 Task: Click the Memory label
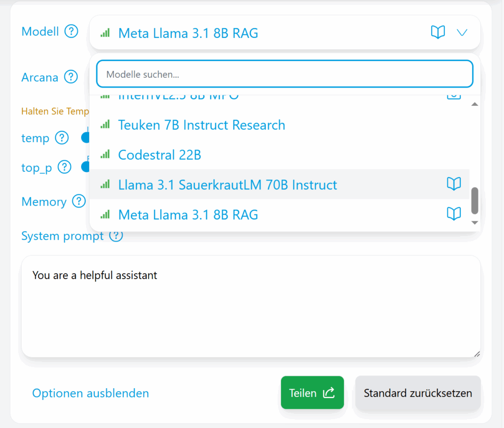point(44,202)
